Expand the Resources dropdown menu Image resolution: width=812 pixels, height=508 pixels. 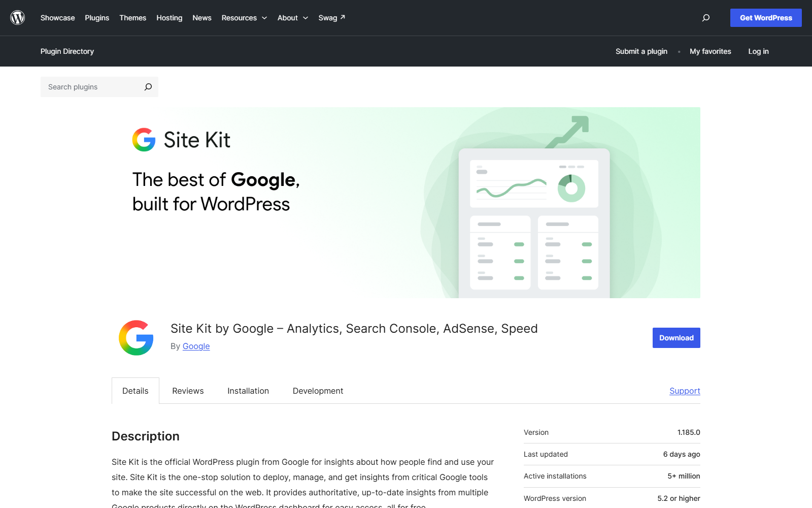[244, 18]
